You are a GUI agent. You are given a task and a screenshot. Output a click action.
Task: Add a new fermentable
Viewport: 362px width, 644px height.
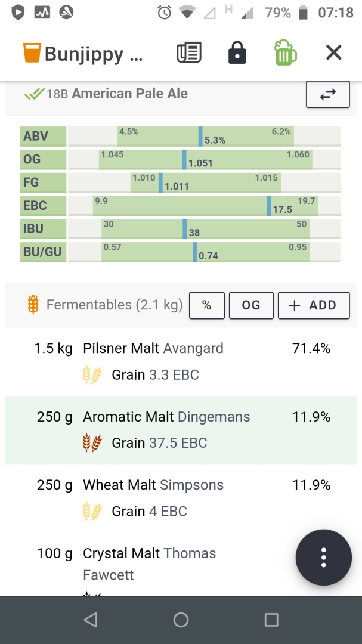(x=314, y=305)
